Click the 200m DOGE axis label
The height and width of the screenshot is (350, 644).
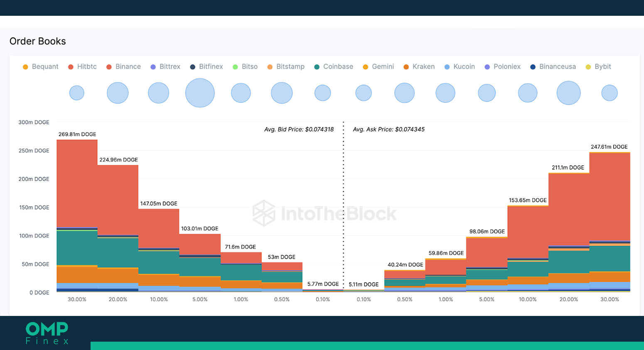[34, 179]
